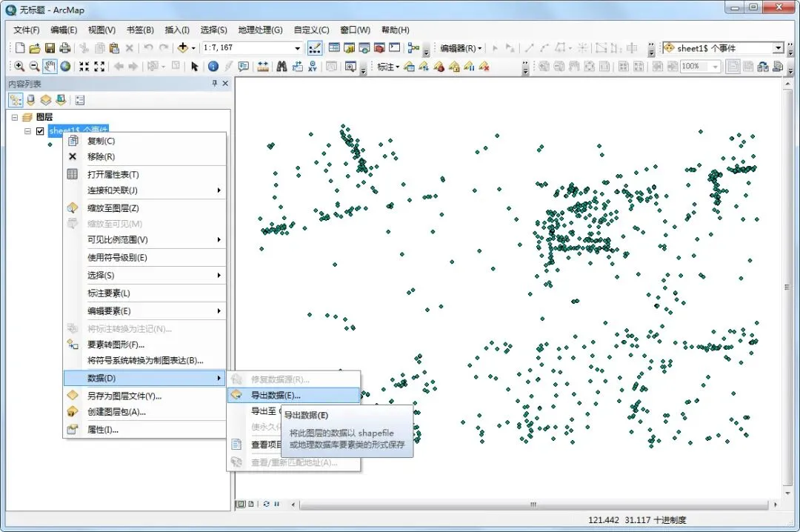Click the contents list Options button
Screen dimensions: 800x532
pos(79,100)
